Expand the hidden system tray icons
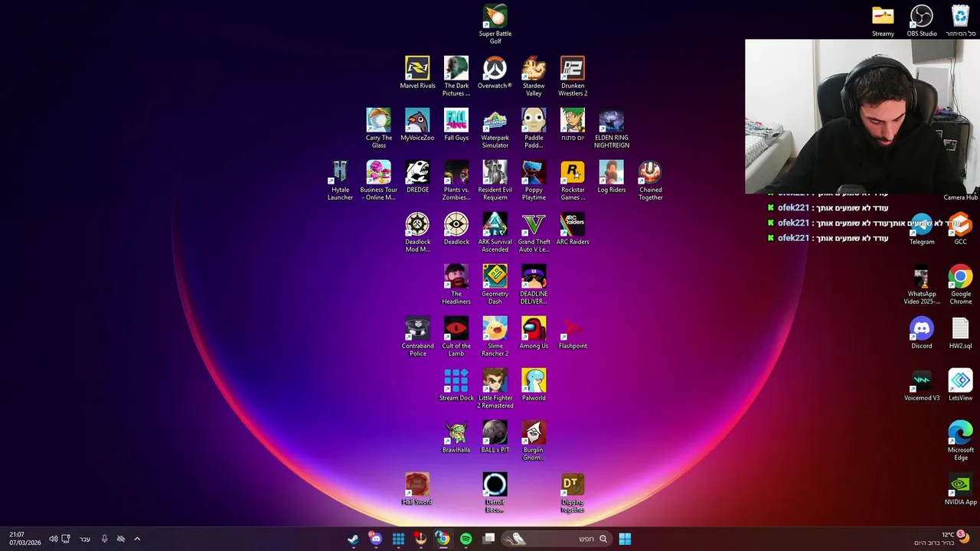 (x=137, y=539)
